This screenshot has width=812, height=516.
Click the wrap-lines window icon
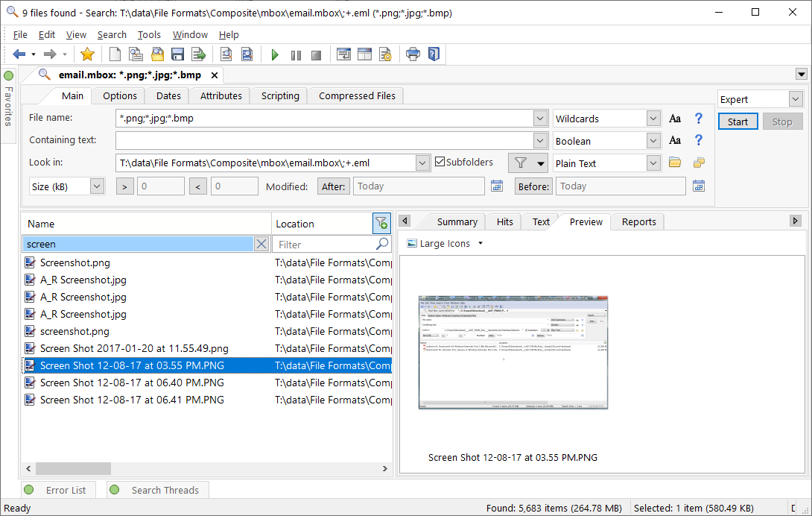point(343,54)
